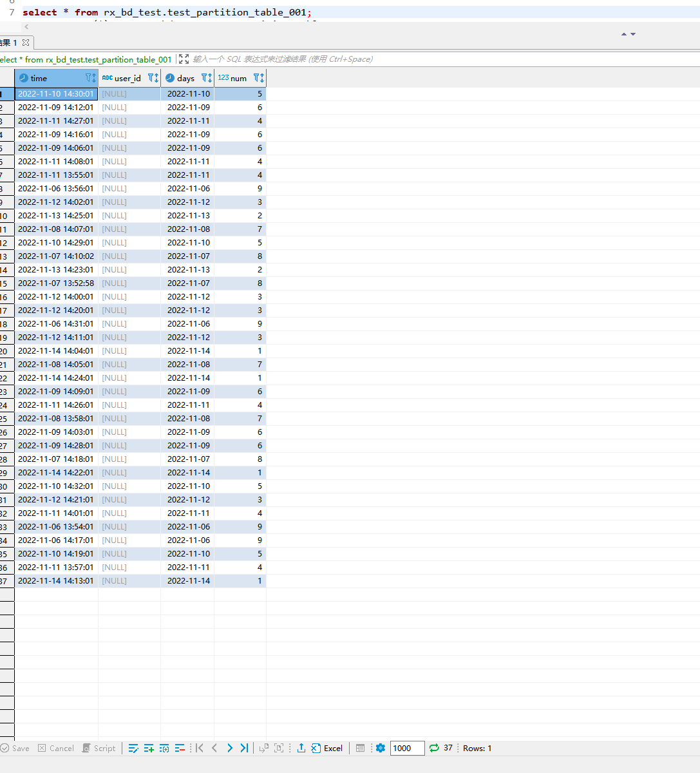
Task: Open the filter/sort dropdown on the user_id column
Action: (153, 78)
